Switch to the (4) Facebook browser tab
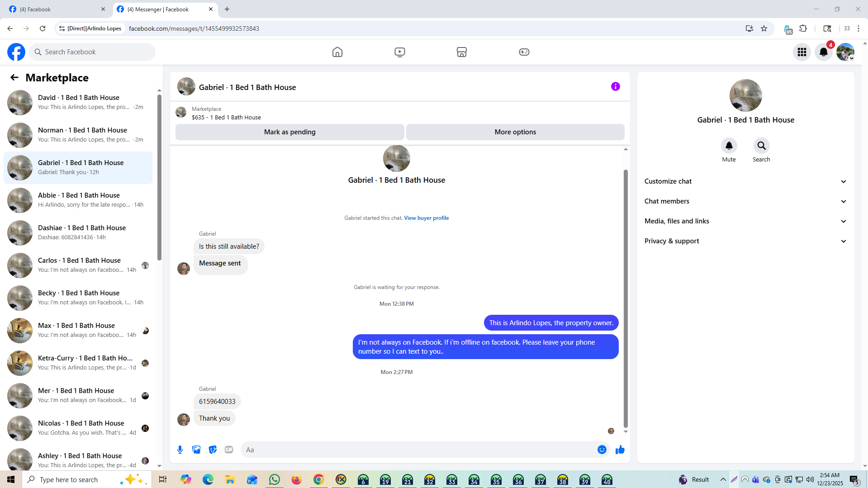 pos(57,9)
